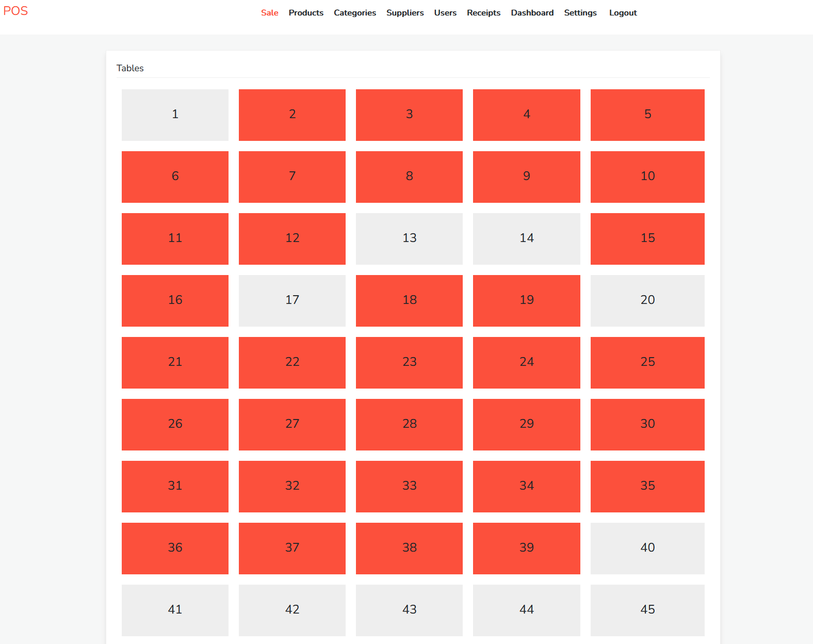Open the Sale page
Screen dimensions: 813x644
[269, 13]
